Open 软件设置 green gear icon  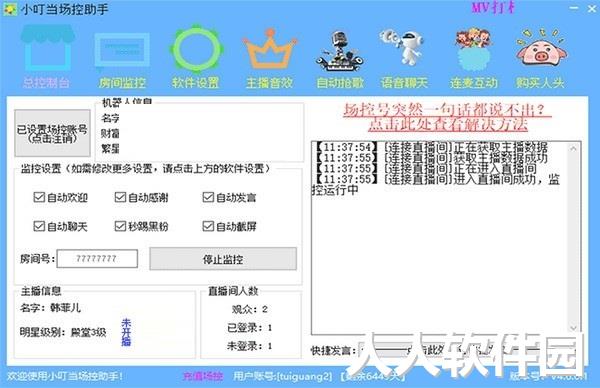tap(196, 57)
